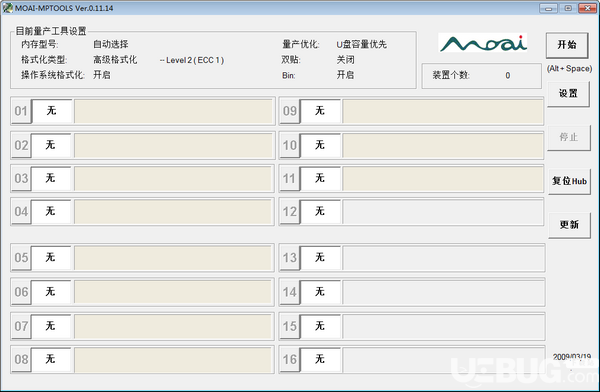Select port number 01 button
Screen dimensions: 600x392
[21, 111]
